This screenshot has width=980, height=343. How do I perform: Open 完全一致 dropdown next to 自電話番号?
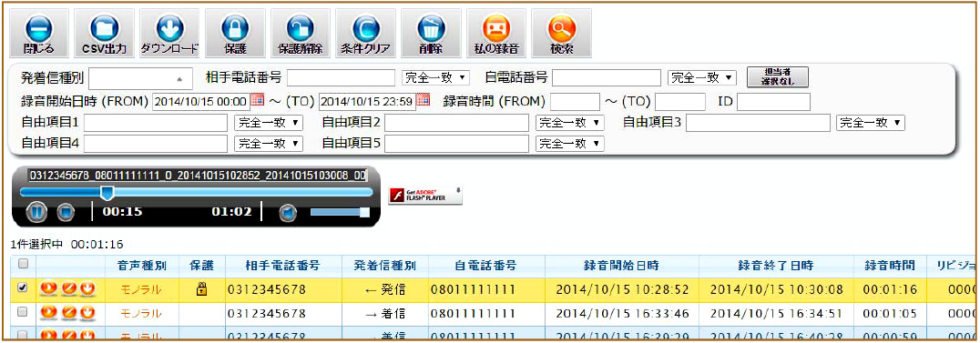[x=702, y=77]
